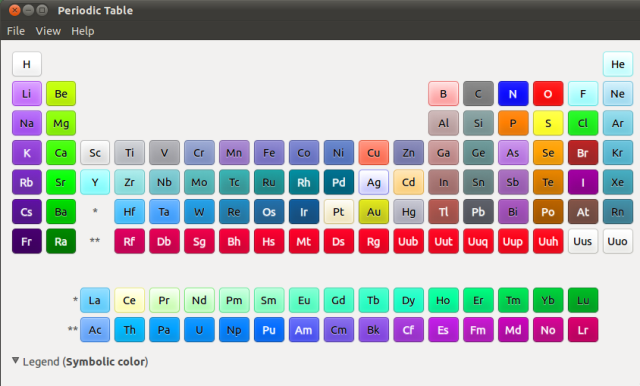
Task: Select the Uranium U element
Action: point(199,330)
